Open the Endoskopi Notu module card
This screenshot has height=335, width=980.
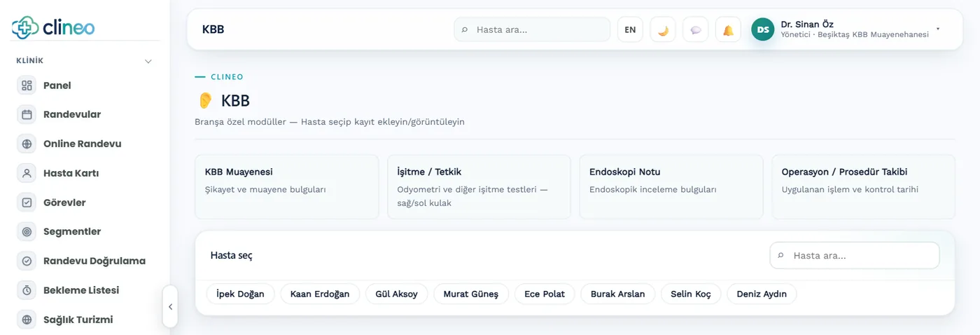coord(671,186)
